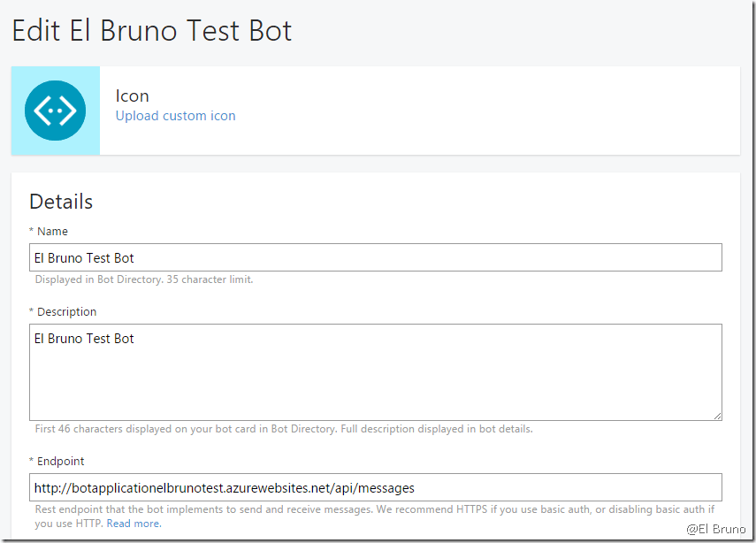Click the Name field label
Viewport: 756px width, 543px height.
52,232
